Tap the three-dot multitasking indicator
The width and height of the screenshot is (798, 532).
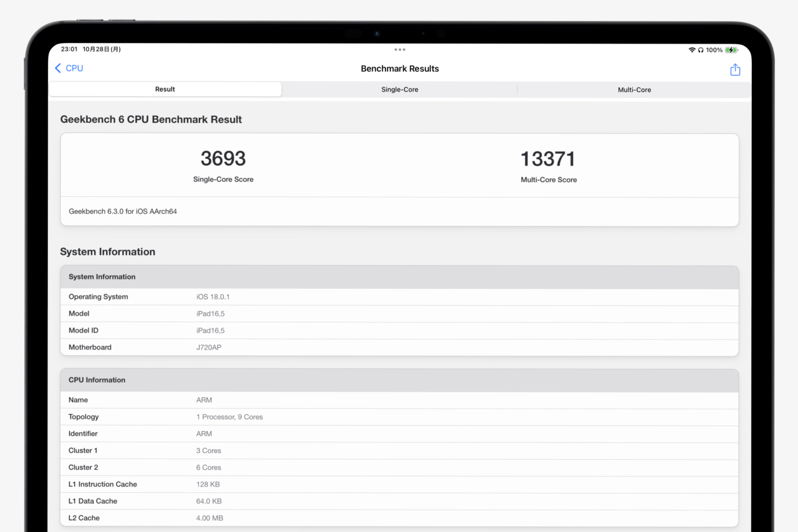click(400, 50)
